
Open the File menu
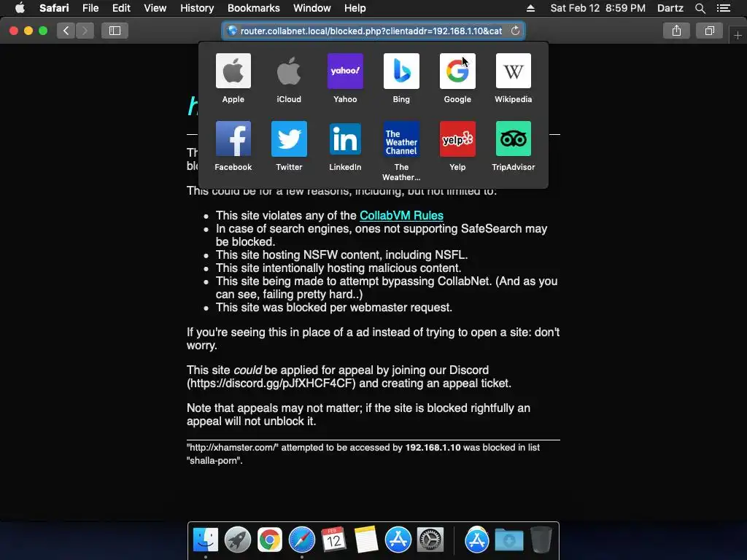[x=90, y=8]
